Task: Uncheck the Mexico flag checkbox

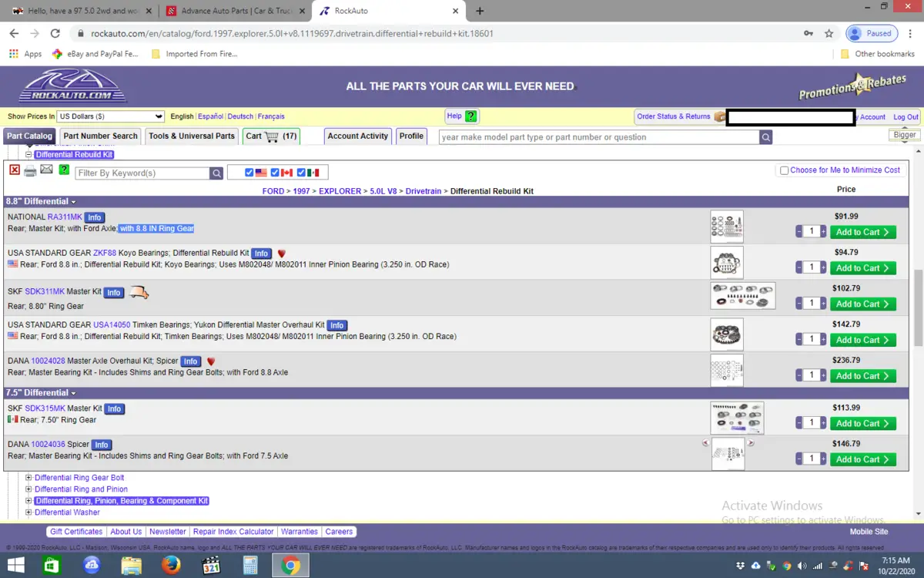Action: point(301,173)
